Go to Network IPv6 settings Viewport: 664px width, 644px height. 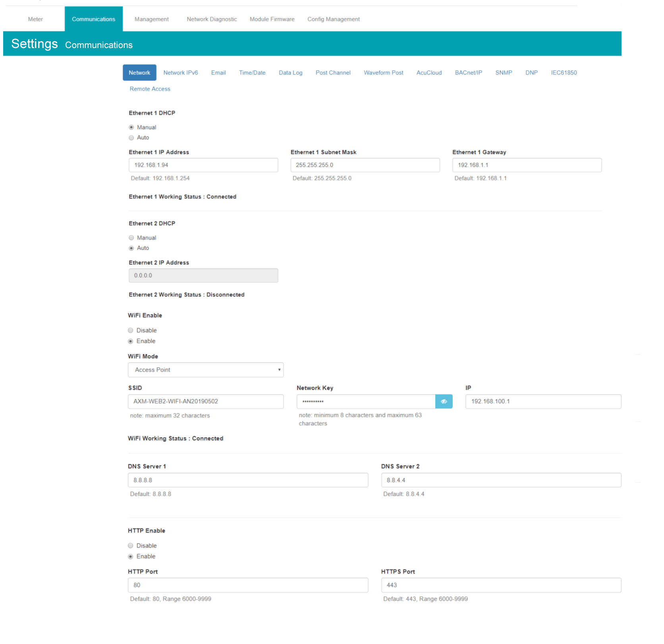[x=181, y=73]
